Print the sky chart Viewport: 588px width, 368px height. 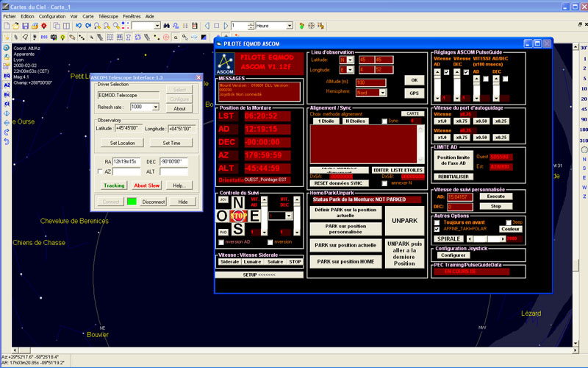[35, 26]
